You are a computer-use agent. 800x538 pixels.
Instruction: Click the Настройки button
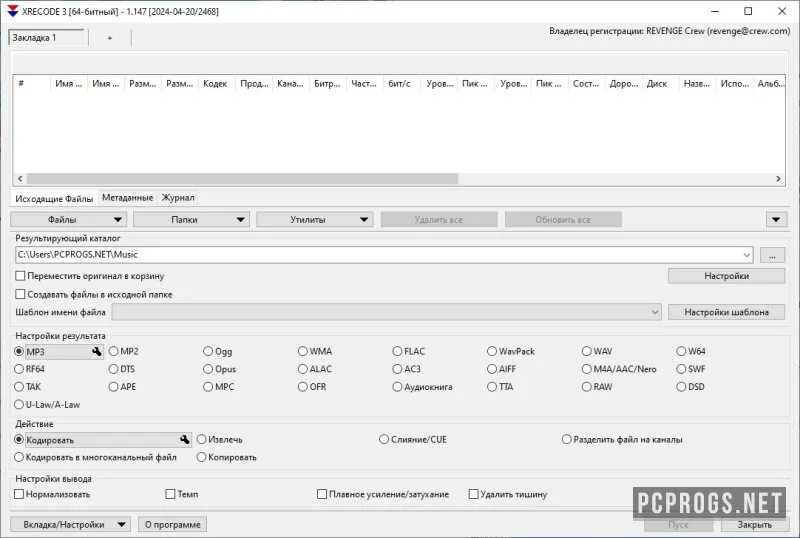click(x=727, y=276)
